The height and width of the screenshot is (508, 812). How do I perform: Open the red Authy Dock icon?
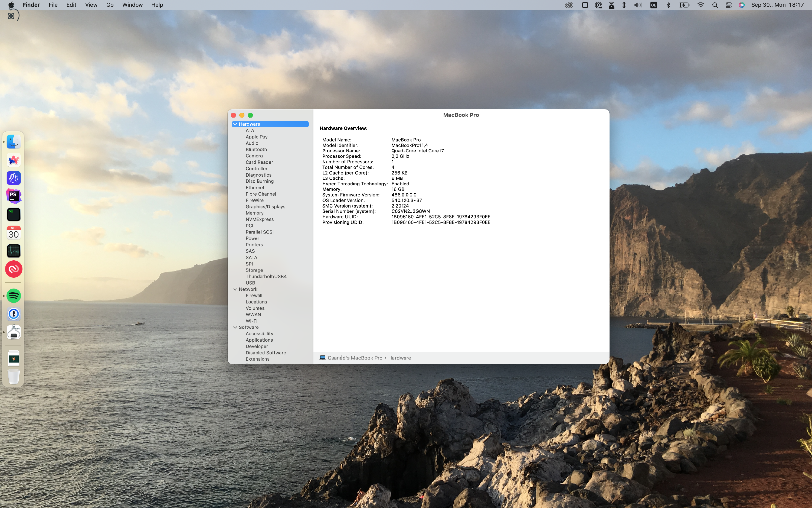tap(14, 269)
